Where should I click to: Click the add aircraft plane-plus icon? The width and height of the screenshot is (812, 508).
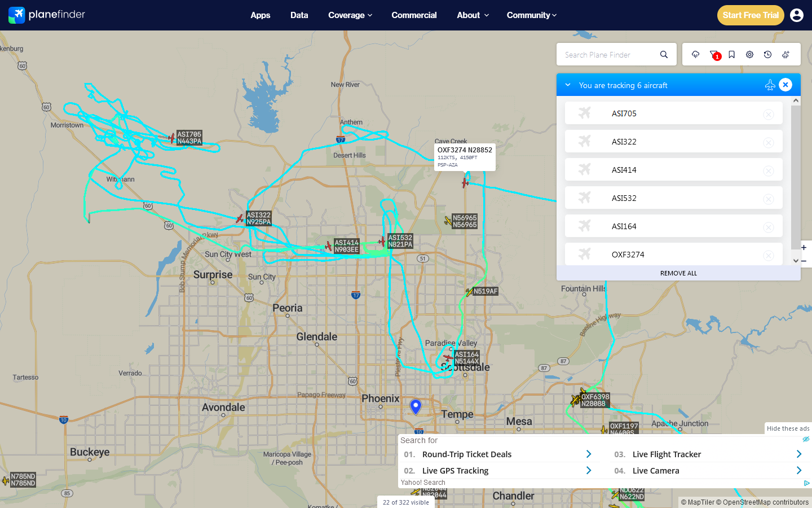785,55
